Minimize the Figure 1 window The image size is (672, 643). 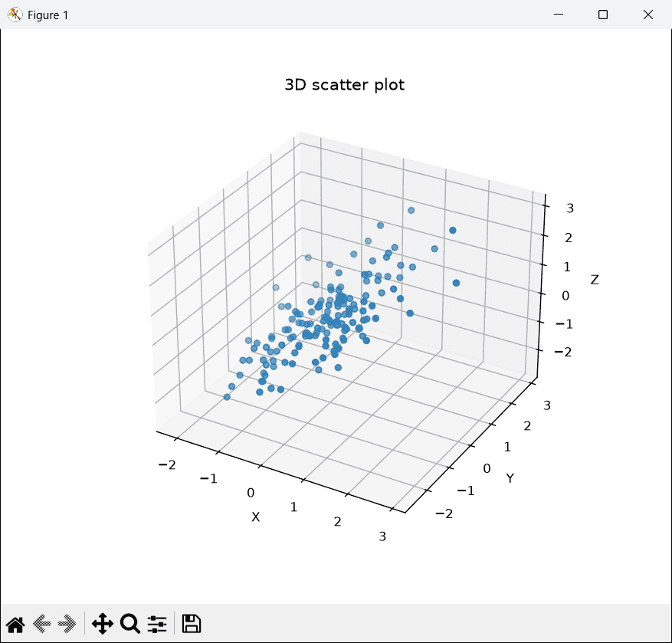559,15
